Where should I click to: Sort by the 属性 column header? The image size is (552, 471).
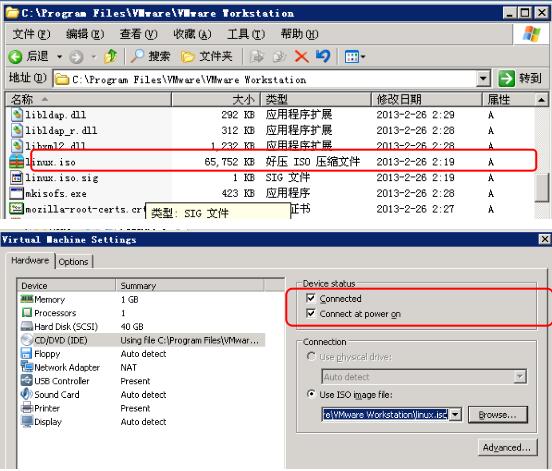tap(508, 100)
